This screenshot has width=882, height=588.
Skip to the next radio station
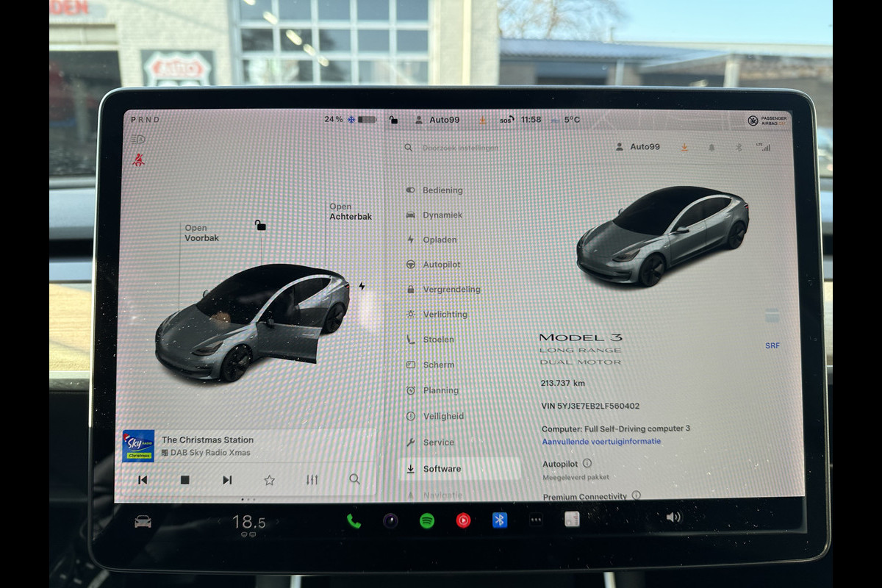[227, 480]
